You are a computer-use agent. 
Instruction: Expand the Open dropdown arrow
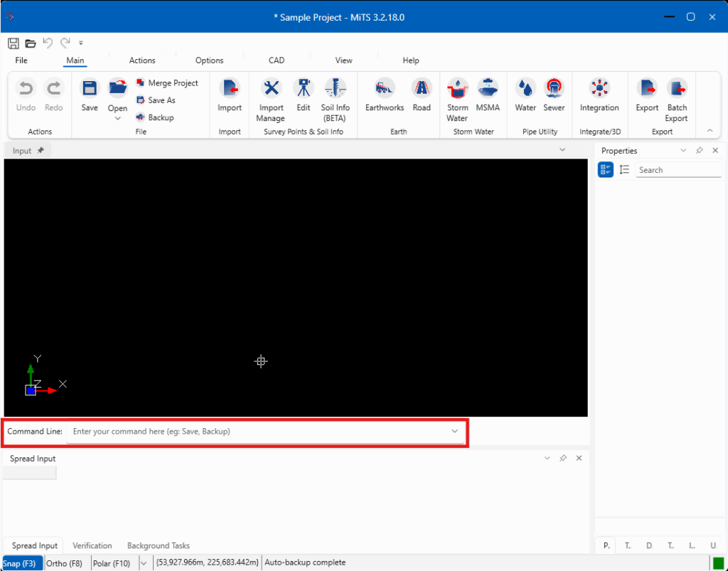coord(118,118)
